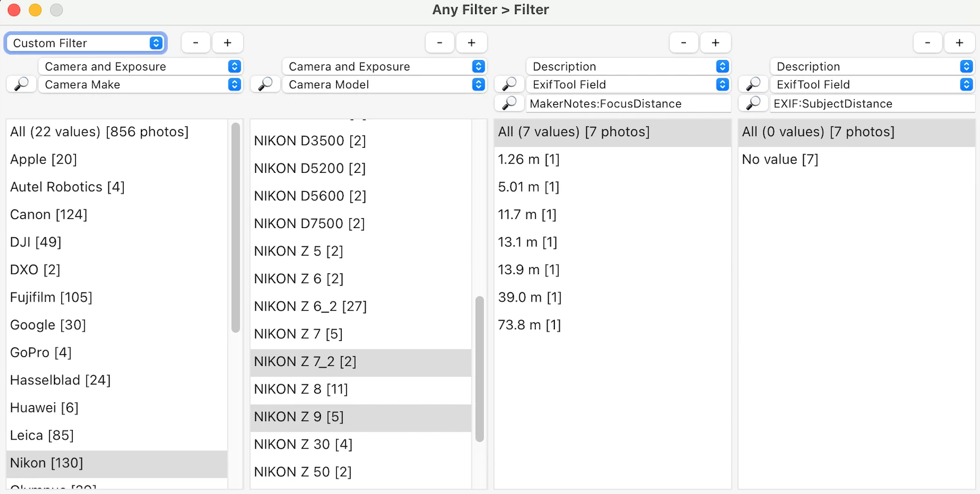Click minus button above SubjectDistance column

(927, 43)
